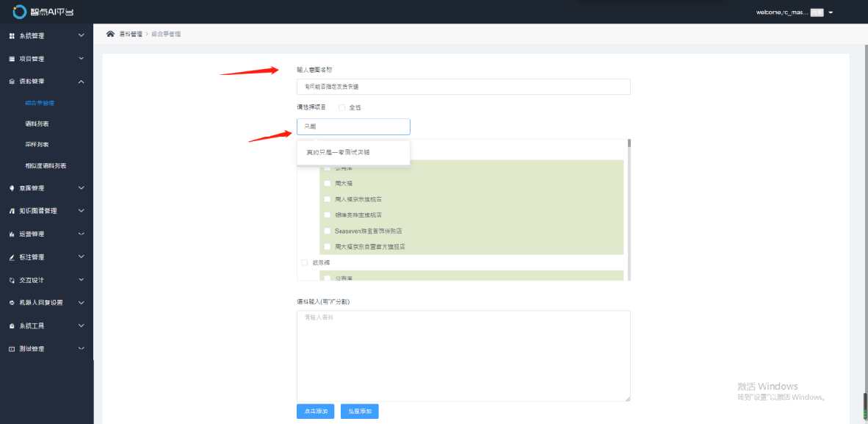Open the 采样列表 submenu item
This screenshot has height=424, width=868.
coord(37,145)
